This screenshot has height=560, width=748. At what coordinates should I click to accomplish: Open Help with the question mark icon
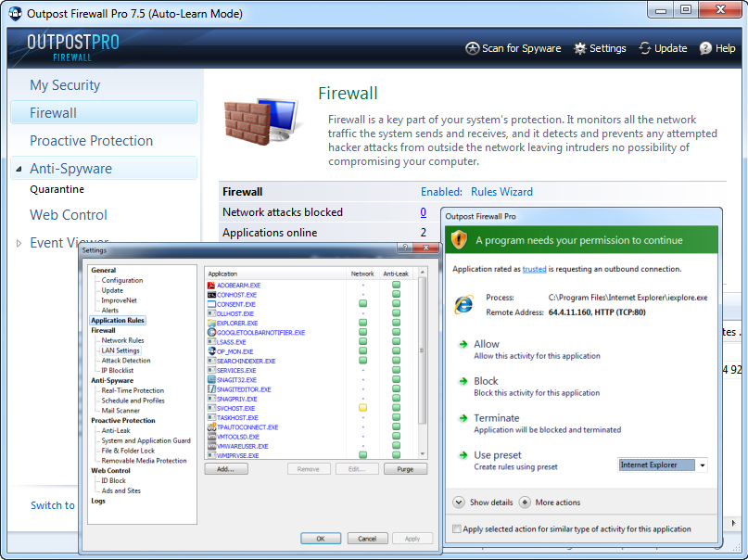coord(705,48)
